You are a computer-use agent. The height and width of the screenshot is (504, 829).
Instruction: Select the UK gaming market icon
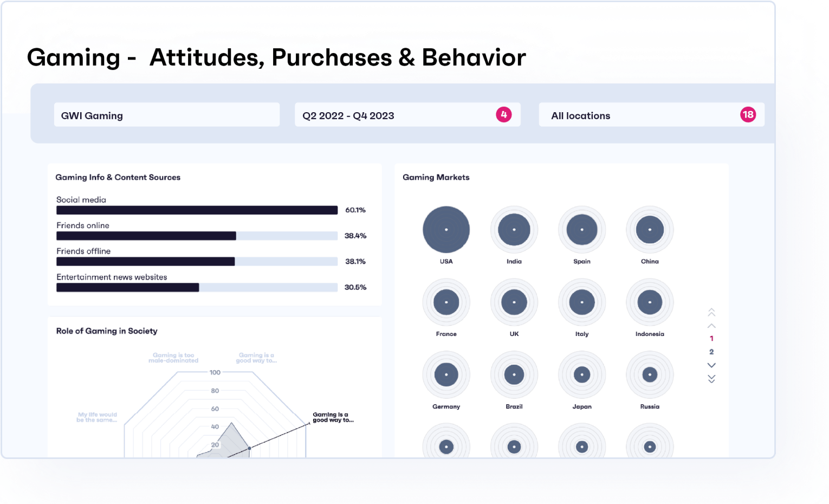click(514, 302)
